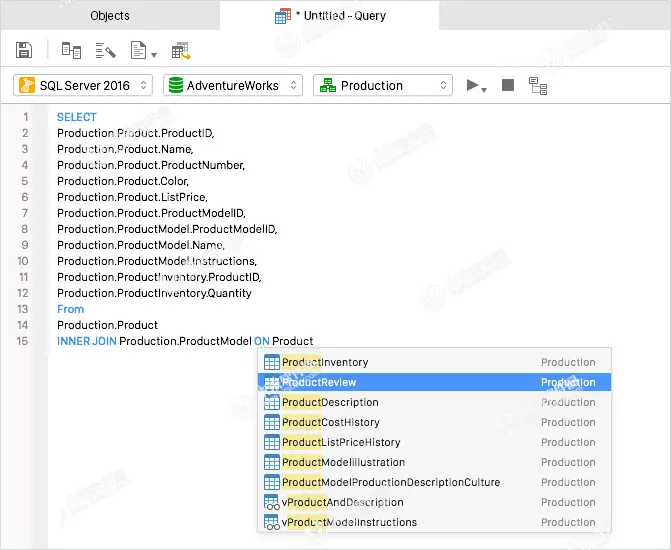The image size is (671, 550).
Task: Choose ProductCostHistory from autocomplete list
Action: pyautogui.click(x=434, y=422)
